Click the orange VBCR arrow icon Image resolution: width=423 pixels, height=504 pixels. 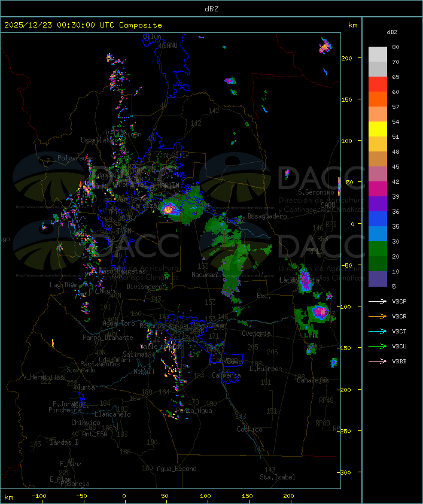[x=378, y=317]
